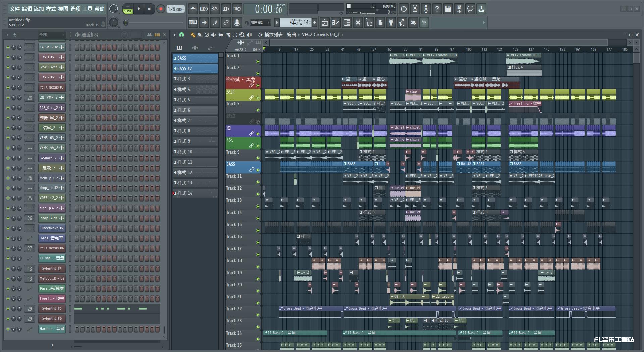Save project with the floppy disk icon
The width and height of the screenshot is (644, 352).
pos(448,9)
